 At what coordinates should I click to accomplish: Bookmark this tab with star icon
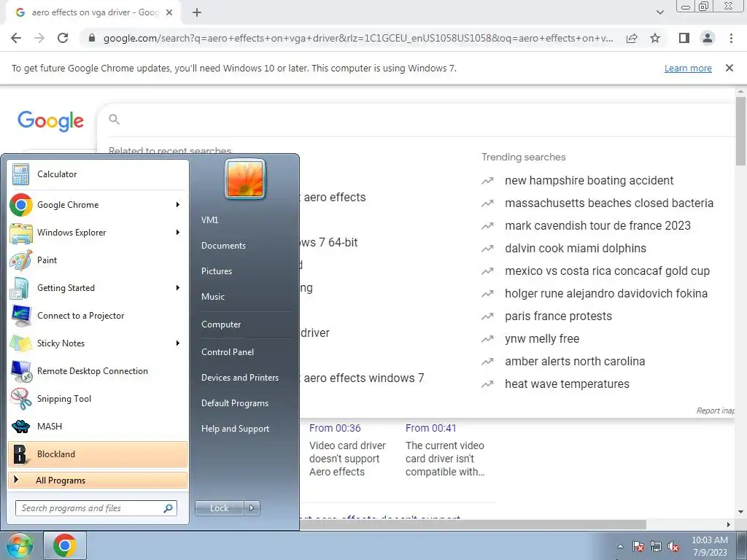[x=655, y=38]
